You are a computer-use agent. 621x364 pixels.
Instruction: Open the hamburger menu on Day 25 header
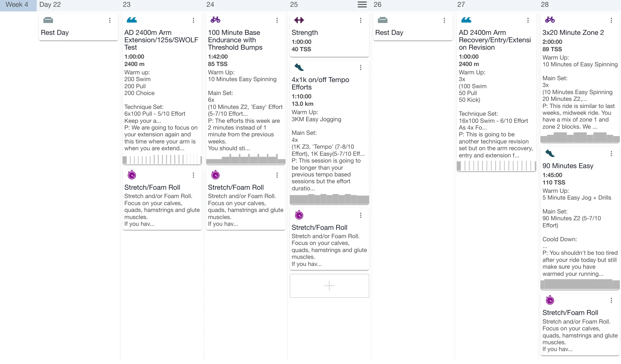362,5
